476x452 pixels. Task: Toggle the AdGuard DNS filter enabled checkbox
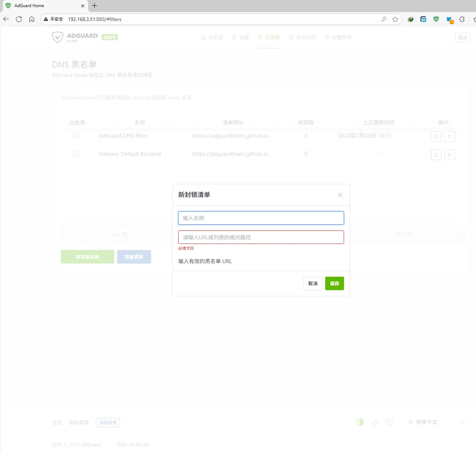tap(75, 135)
